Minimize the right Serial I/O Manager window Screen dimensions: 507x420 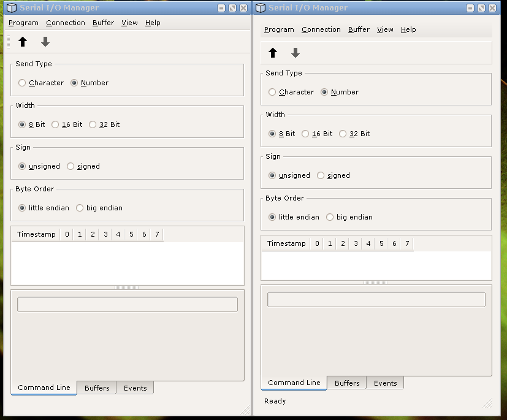pos(470,8)
